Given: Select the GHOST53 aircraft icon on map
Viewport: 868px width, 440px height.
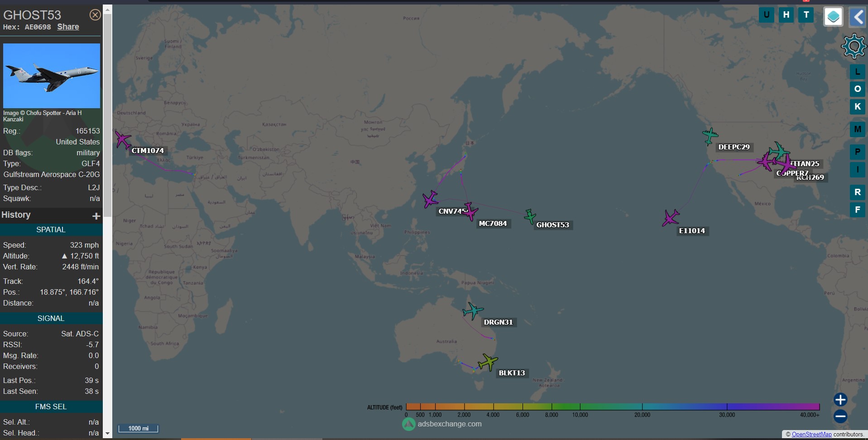Looking at the screenshot, I should coord(530,216).
